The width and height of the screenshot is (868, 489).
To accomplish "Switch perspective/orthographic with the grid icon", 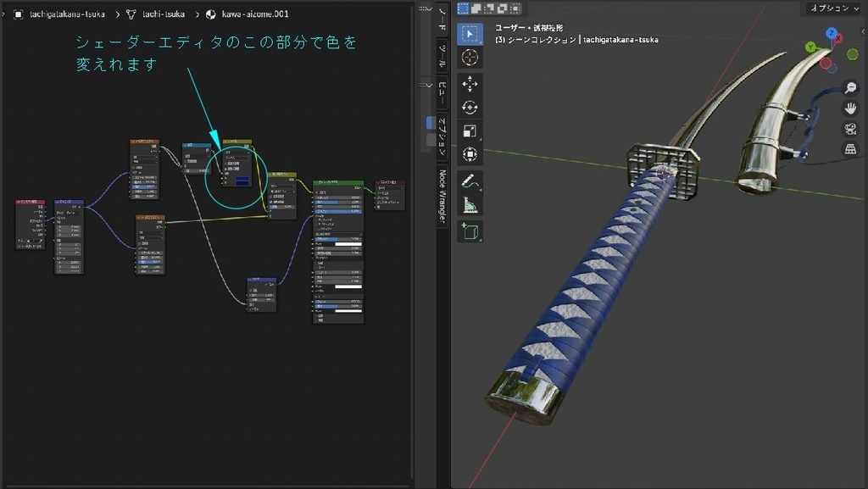I will (851, 149).
